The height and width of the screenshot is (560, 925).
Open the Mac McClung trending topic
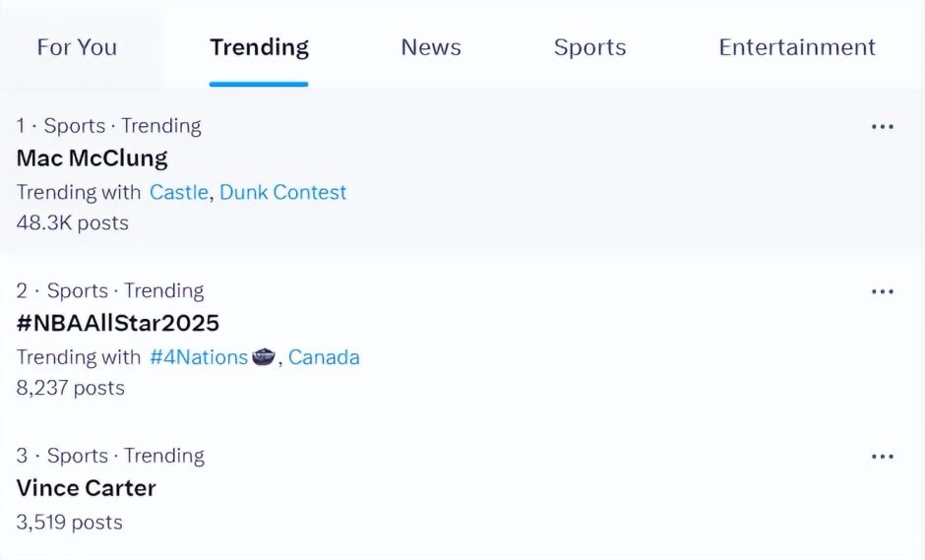[92, 157]
